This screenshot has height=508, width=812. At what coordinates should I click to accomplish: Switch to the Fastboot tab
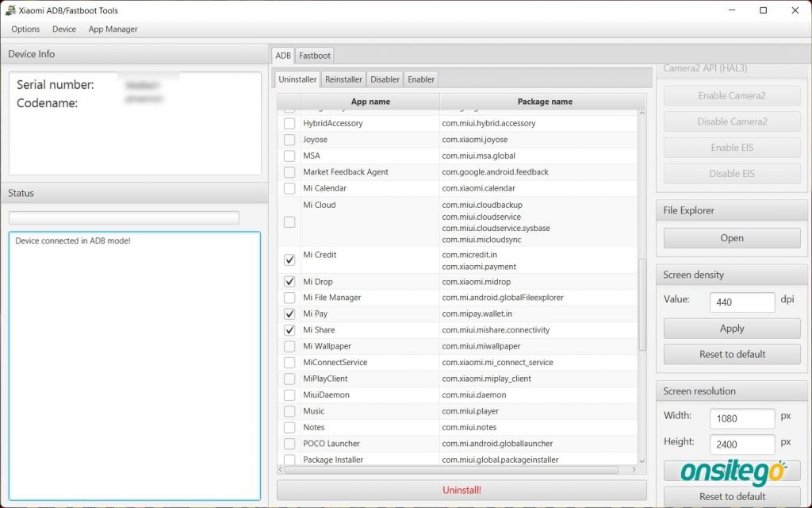point(315,56)
